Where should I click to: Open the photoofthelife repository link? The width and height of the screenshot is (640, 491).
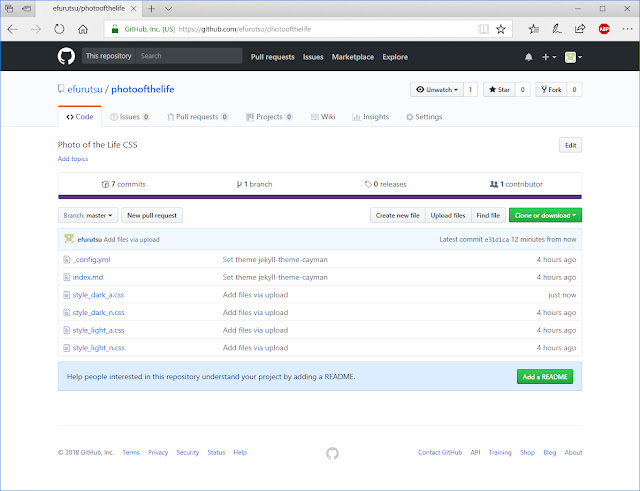tap(143, 89)
